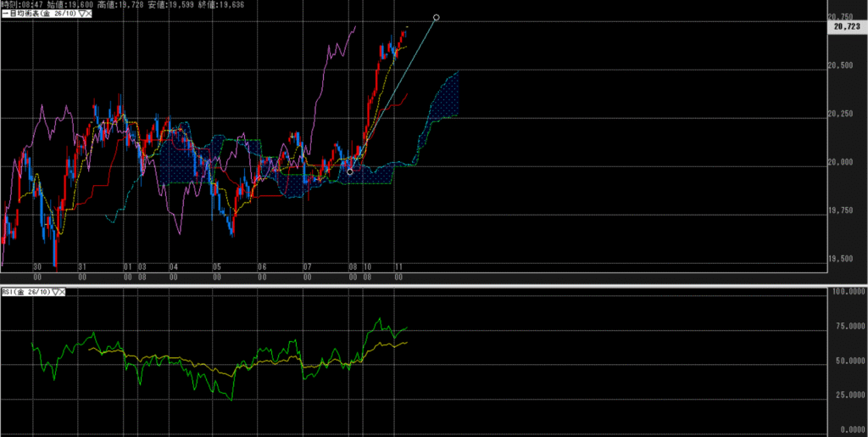Click the current price tag 20,723
The image size is (868, 437).
(x=846, y=27)
